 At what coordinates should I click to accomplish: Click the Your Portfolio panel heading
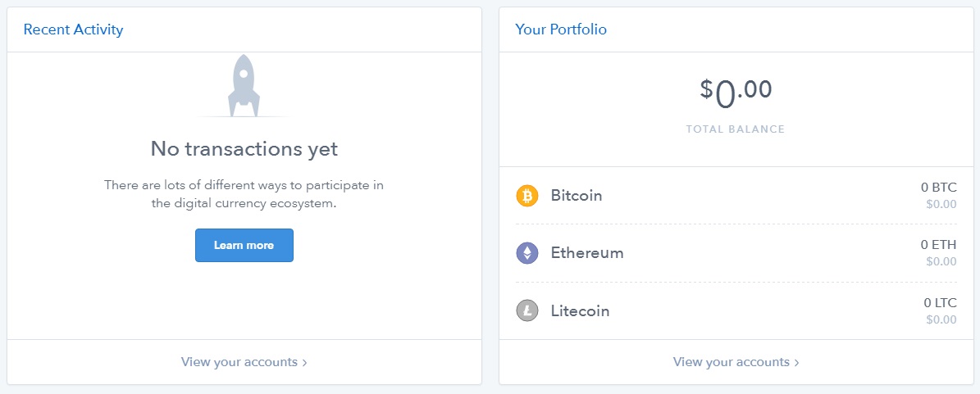[x=561, y=29]
